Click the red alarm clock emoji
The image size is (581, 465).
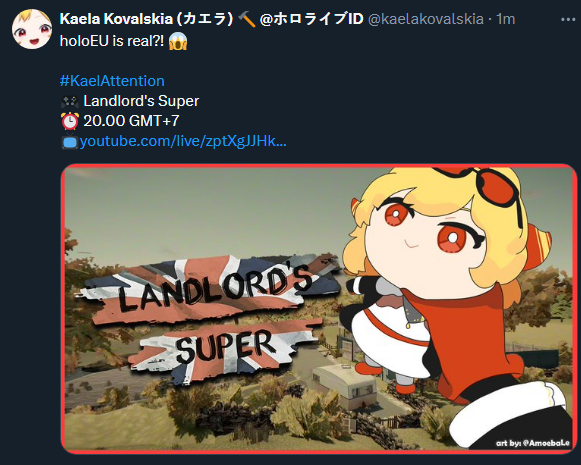70,121
